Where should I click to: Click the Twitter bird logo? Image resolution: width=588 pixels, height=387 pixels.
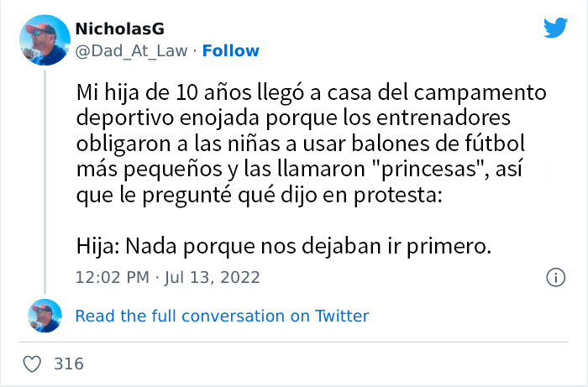pyautogui.click(x=555, y=29)
